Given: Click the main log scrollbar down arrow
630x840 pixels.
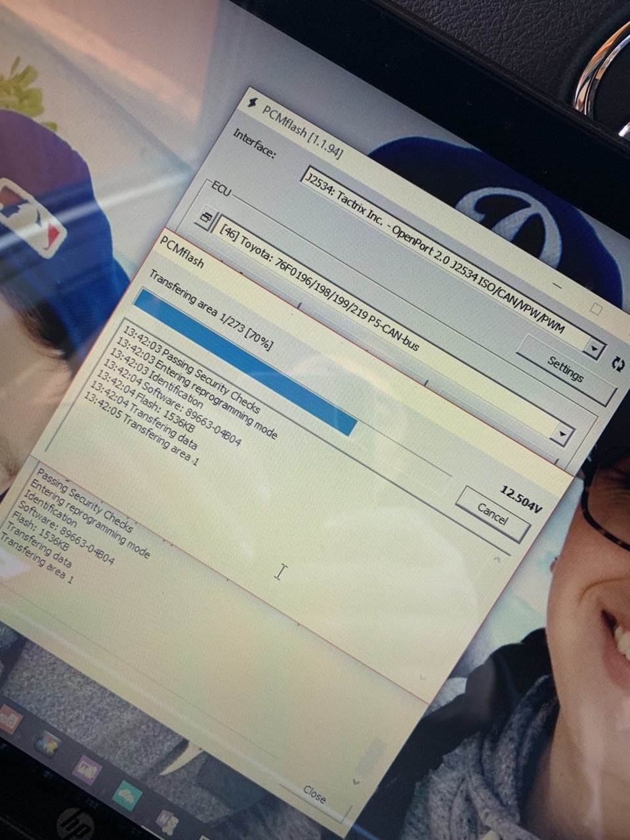Looking at the screenshot, I should pyautogui.click(x=355, y=781).
